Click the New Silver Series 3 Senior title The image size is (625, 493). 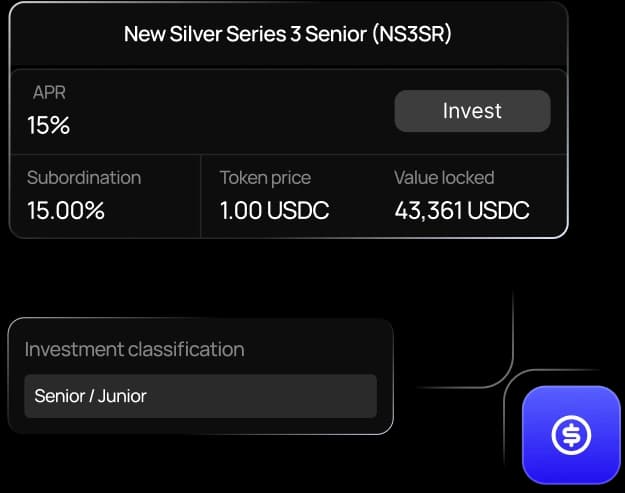[x=245, y=34]
